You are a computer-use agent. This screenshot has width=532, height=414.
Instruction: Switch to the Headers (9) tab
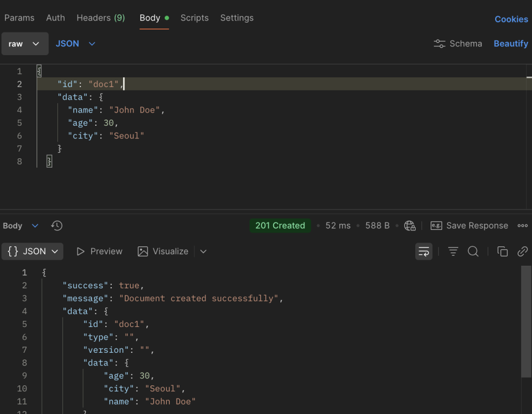tap(101, 18)
